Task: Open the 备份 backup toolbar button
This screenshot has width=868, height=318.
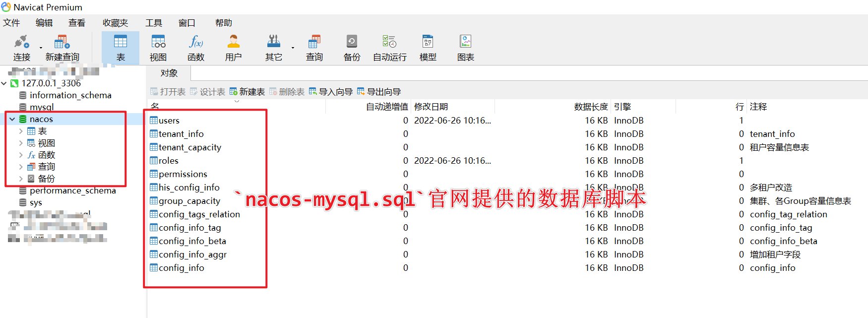Action: [352, 48]
